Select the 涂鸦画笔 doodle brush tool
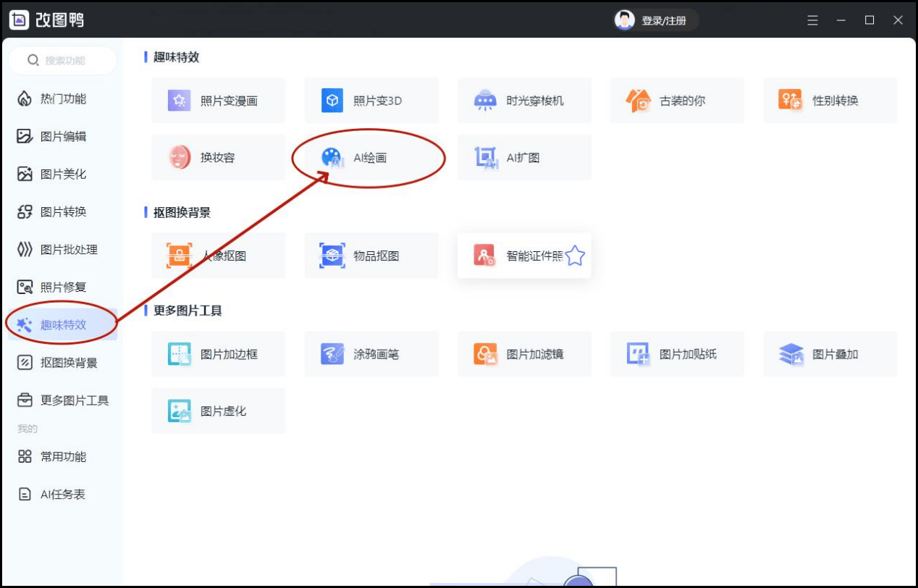Viewport: 918px width, 588px height. pyautogui.click(x=371, y=354)
